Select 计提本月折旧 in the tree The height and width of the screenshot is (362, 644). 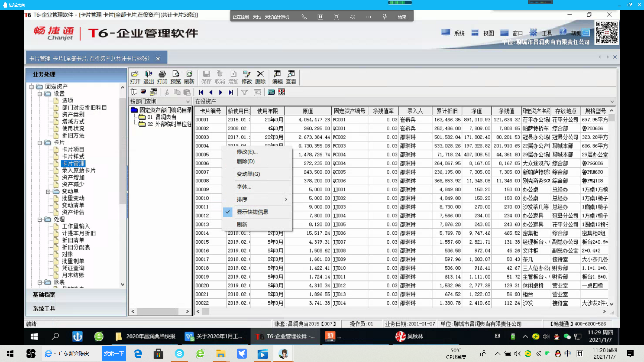(79, 233)
